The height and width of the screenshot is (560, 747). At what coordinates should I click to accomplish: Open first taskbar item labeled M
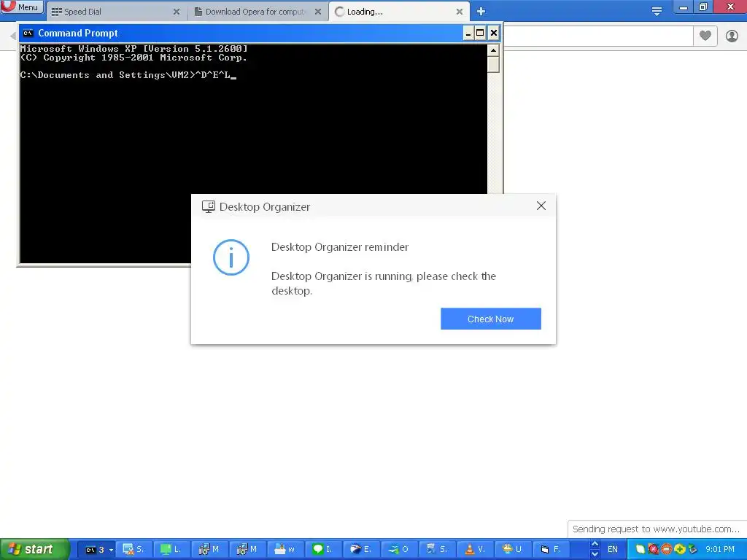coord(209,550)
